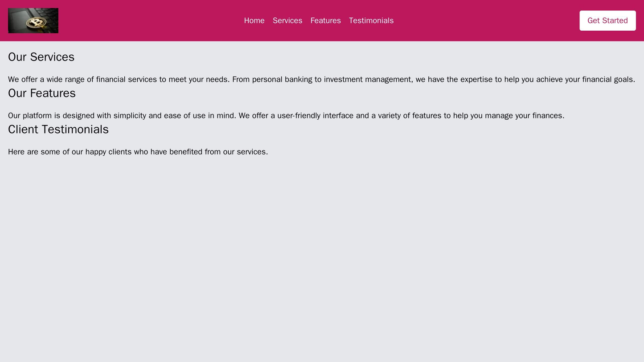
Task: Click the Bitcoin coin logo image
Action: [x=33, y=20]
